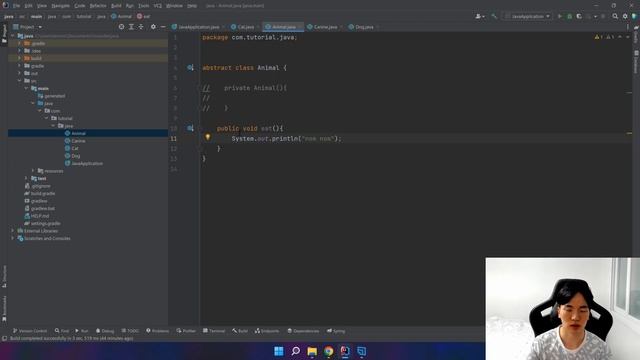Click gutter implementation icon beside eat method
This screenshot has width=640, height=360.
tap(190, 128)
